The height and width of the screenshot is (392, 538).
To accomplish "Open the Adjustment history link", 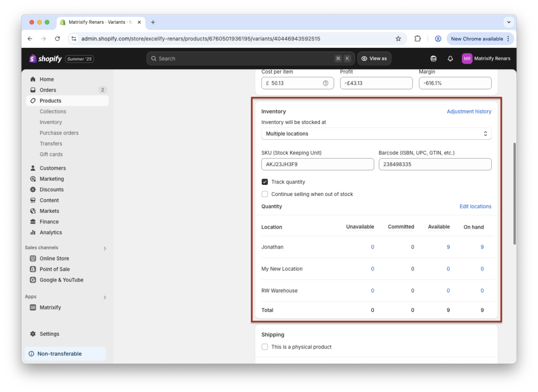I will click(469, 111).
